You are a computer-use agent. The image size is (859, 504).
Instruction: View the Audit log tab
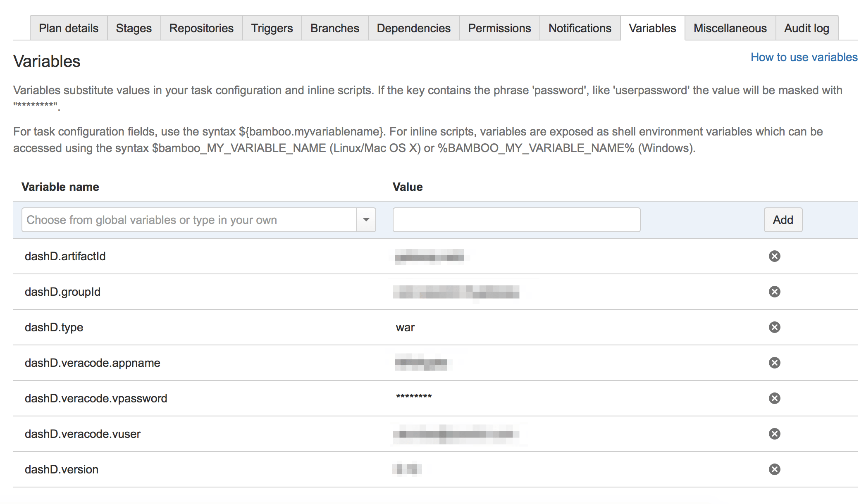point(807,28)
